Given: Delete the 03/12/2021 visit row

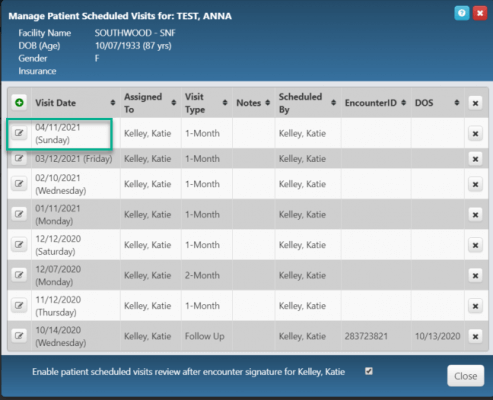Looking at the screenshot, I should pyautogui.click(x=475, y=159).
